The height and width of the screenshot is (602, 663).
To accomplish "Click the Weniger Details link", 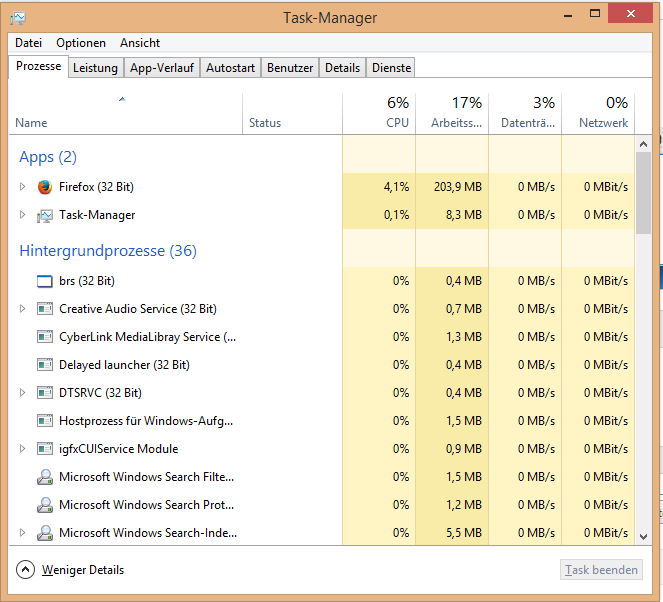I will coord(83,570).
